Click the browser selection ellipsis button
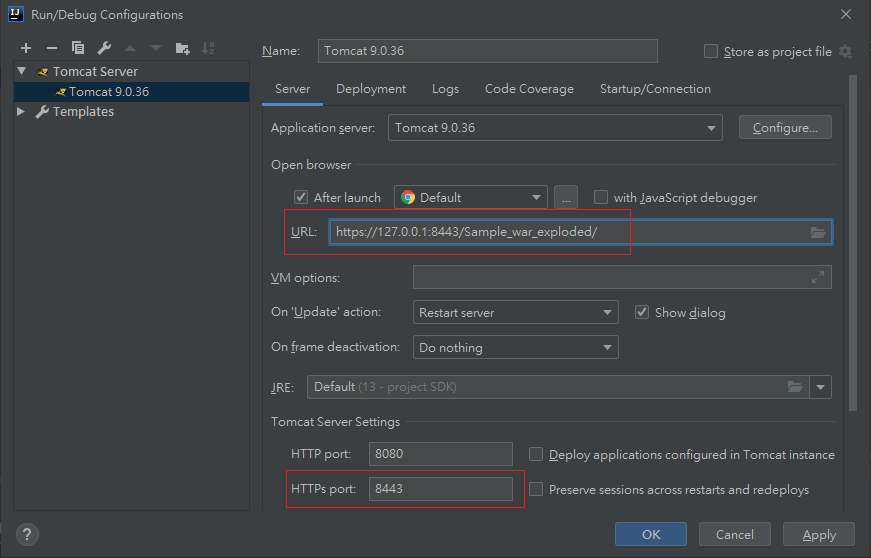 [565, 197]
